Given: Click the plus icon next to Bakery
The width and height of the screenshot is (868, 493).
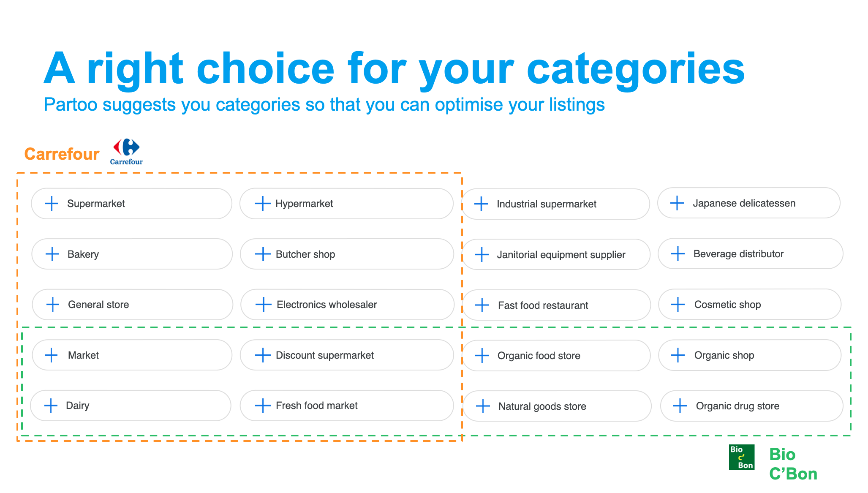Looking at the screenshot, I should tap(52, 254).
